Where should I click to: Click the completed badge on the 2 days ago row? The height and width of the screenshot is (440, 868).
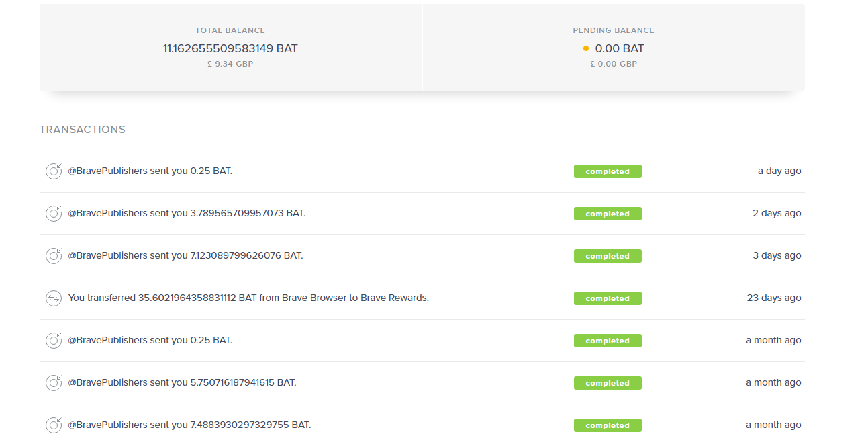tap(608, 214)
